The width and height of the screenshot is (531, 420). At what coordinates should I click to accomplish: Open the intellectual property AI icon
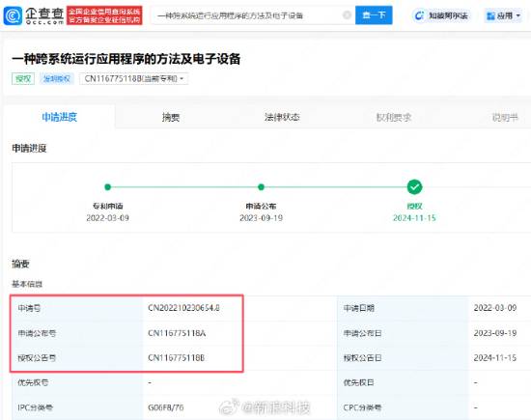click(419, 15)
